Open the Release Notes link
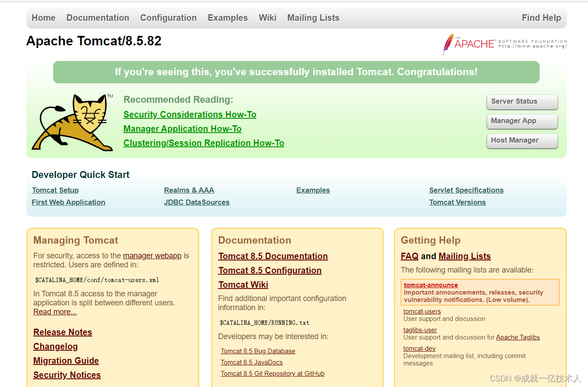The height and width of the screenshot is (387, 588). coord(63,332)
